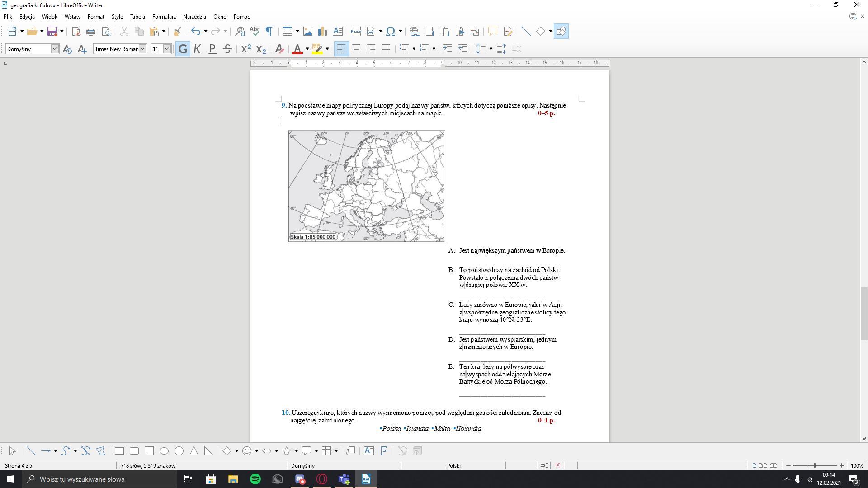Insert hyperlink icon
Screen dimensions: 868x488
(x=414, y=31)
